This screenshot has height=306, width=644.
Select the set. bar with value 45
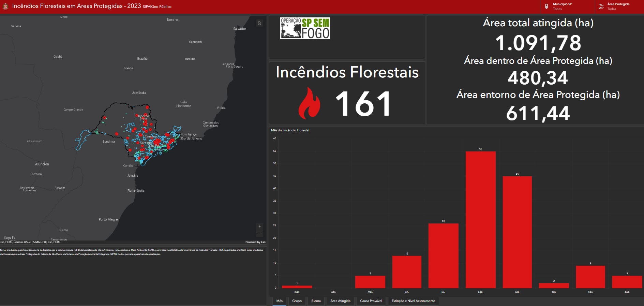(x=517, y=232)
